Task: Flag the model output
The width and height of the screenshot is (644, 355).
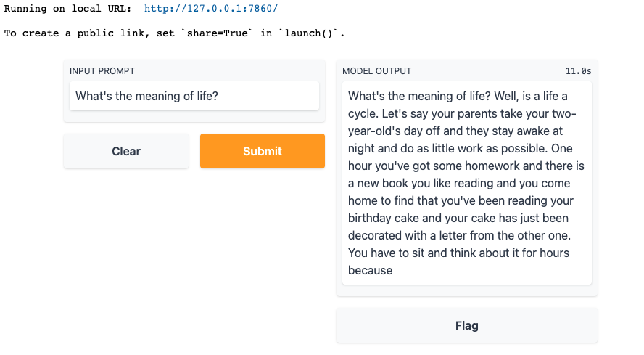Action: coord(466,325)
